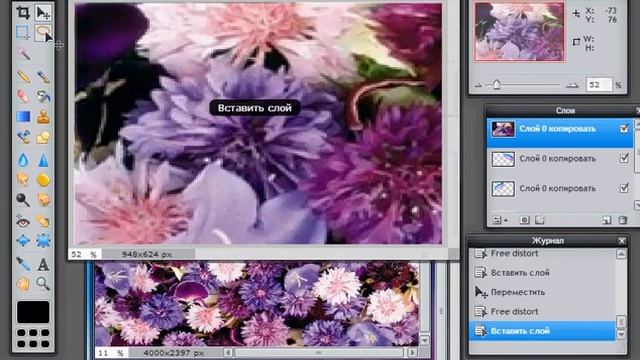Image resolution: width=640 pixels, height=360 pixels.
Task: Select the highlighted Вставить слой history entry
Action: (x=542, y=331)
